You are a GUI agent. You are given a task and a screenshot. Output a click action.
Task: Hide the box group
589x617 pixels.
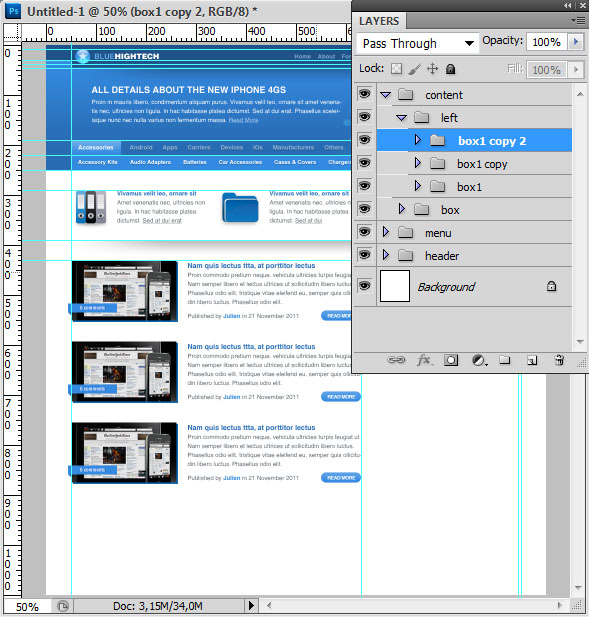tap(364, 209)
